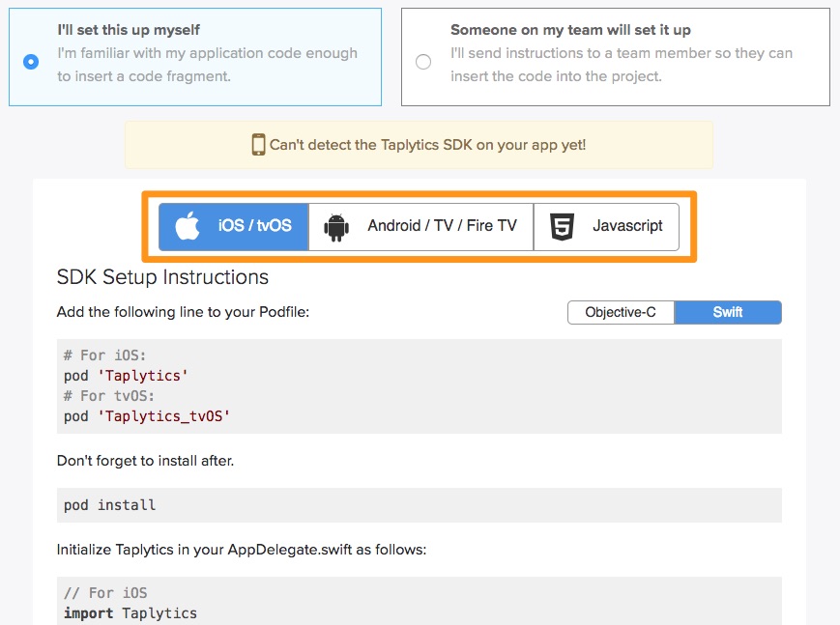This screenshot has width=840, height=625.
Task: Click the "// For iOS" comment line
Action: [105, 593]
